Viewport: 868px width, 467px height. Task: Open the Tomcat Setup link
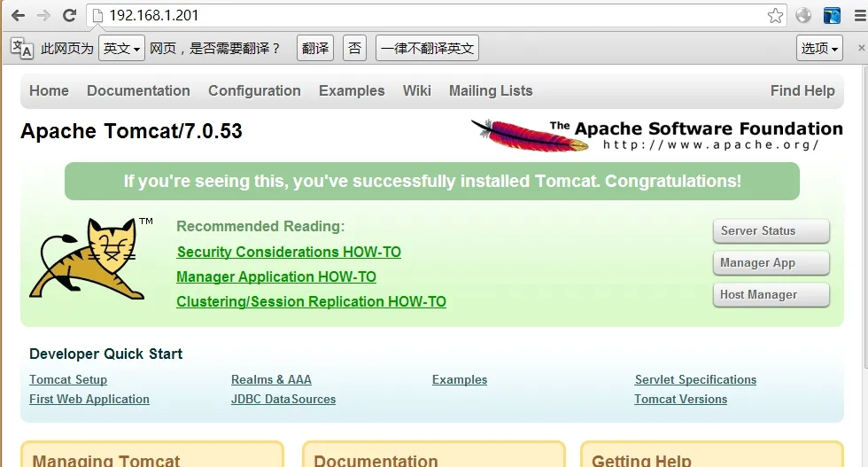(x=68, y=380)
